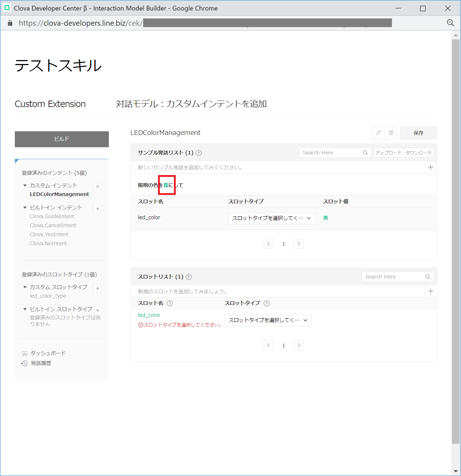Click next page arrow in sample utterance list
Image resolution: width=461 pixels, height=476 pixels.
click(x=299, y=244)
